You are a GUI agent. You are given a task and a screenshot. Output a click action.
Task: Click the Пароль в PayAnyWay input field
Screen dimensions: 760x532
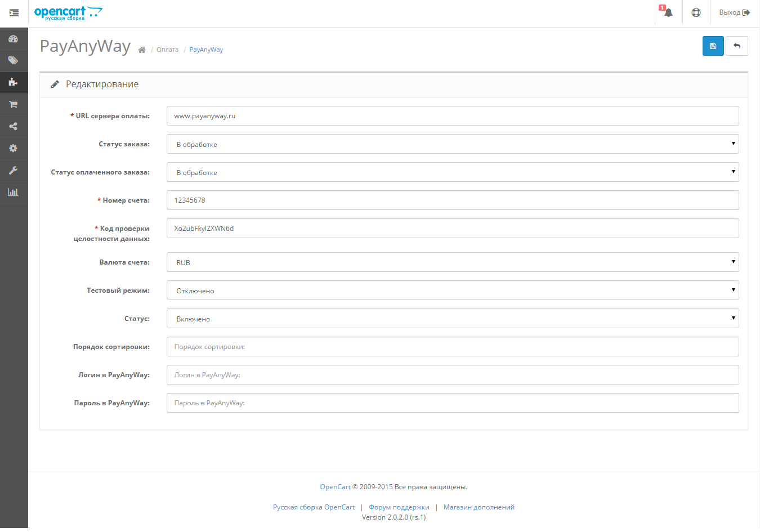click(x=453, y=403)
